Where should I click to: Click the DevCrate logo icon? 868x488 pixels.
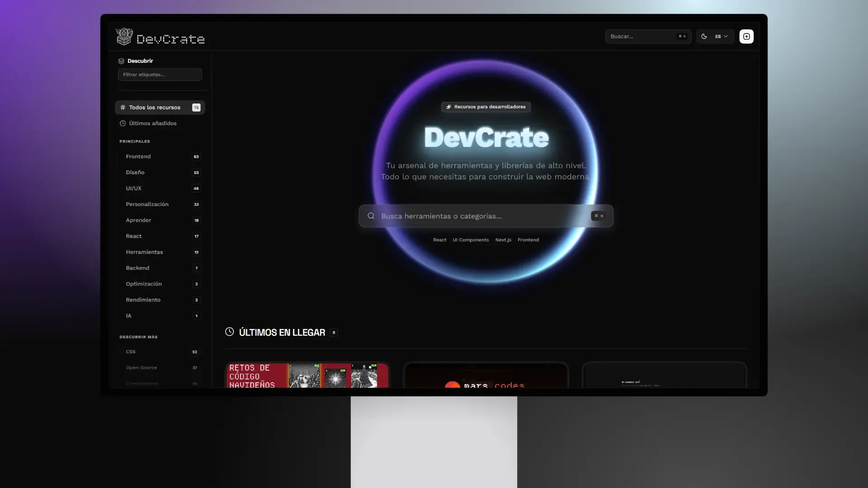pos(125,36)
